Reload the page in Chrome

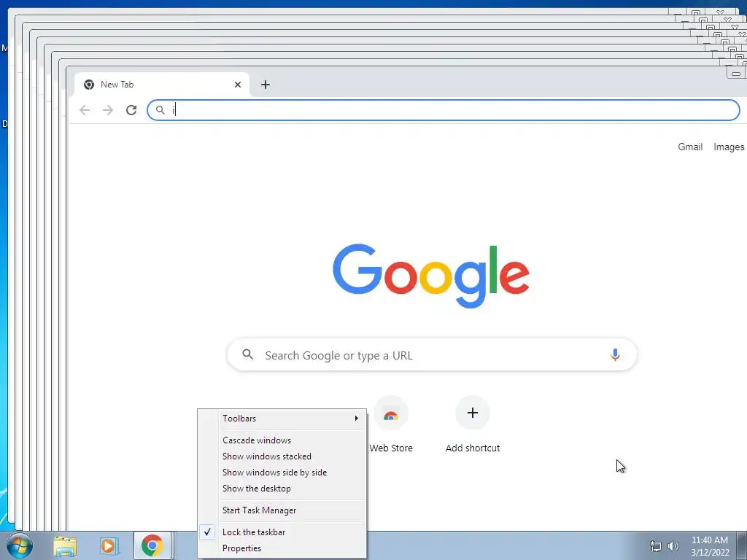(131, 110)
